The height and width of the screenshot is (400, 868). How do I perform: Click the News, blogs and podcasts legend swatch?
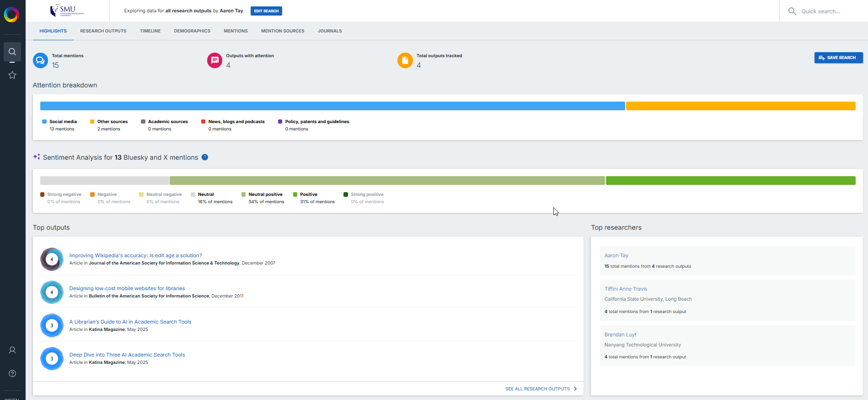203,122
